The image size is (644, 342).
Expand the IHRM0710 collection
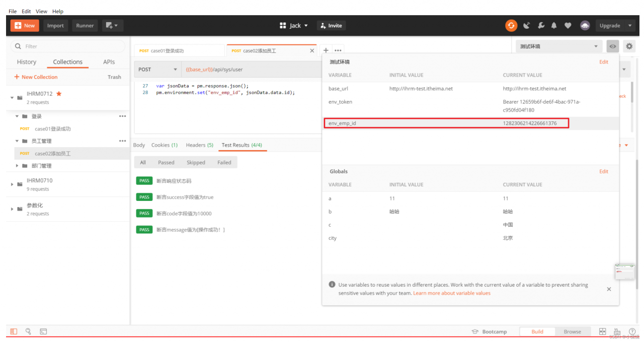[13, 184]
